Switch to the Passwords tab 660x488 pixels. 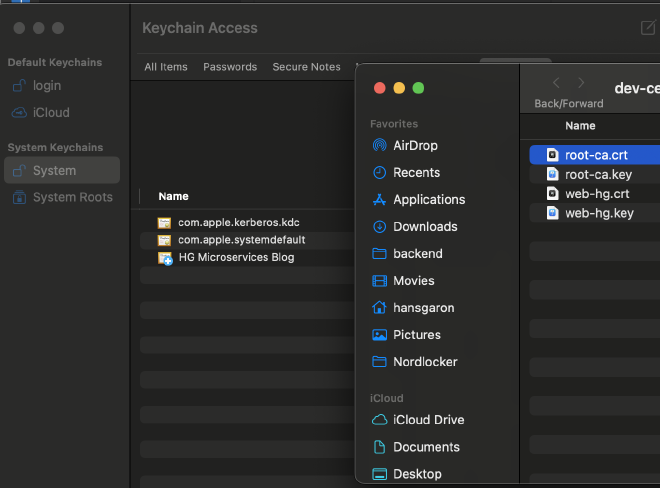point(230,67)
